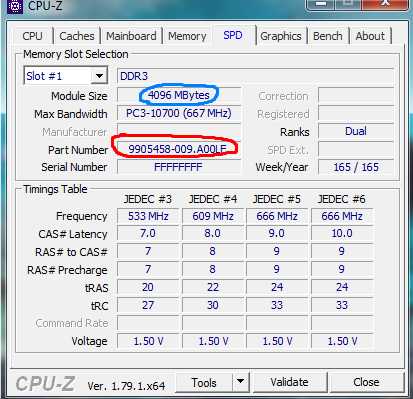Click JEDEC #3 RAS# to CAS# value 7
This screenshot has width=413, height=399.
(148, 251)
